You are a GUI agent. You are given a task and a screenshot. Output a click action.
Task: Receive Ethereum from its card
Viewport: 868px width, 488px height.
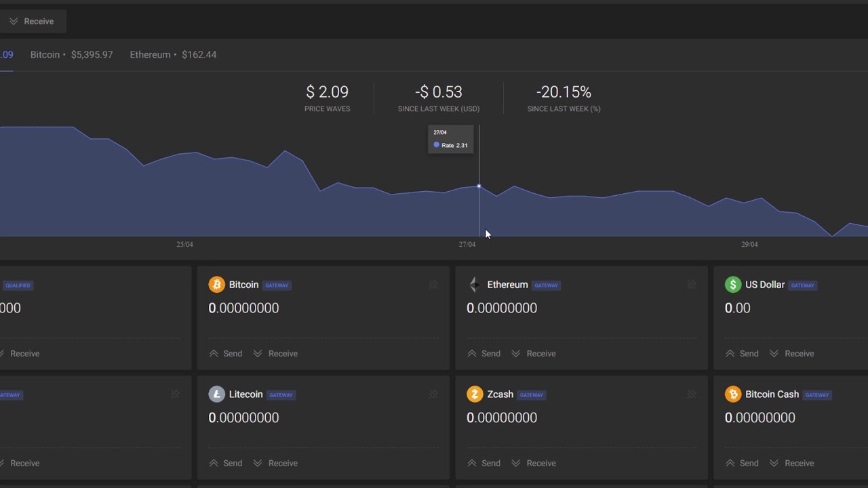[534, 354]
